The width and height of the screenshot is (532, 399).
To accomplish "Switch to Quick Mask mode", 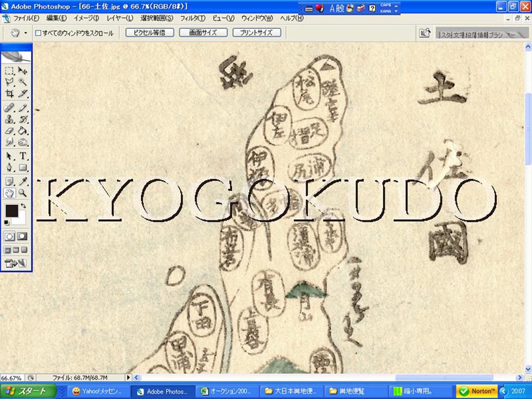I will (22, 236).
